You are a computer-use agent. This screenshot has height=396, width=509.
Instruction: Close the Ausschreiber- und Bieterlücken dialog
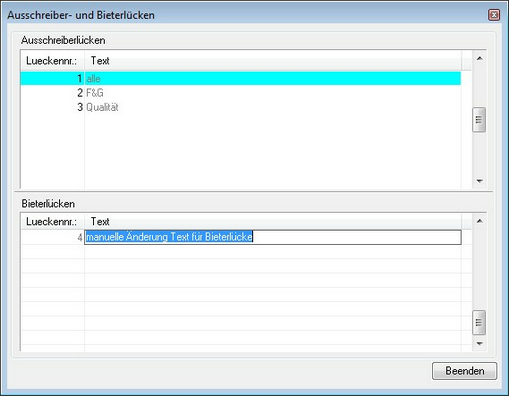click(494, 15)
